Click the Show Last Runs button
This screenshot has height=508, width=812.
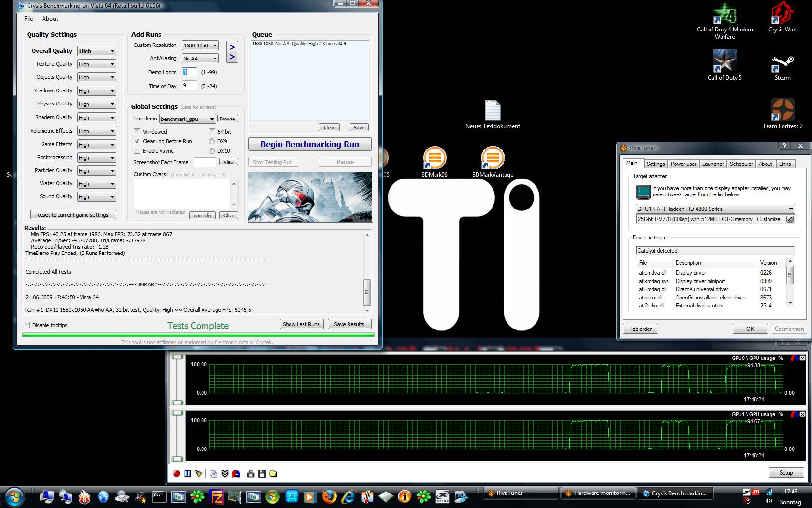coord(301,324)
